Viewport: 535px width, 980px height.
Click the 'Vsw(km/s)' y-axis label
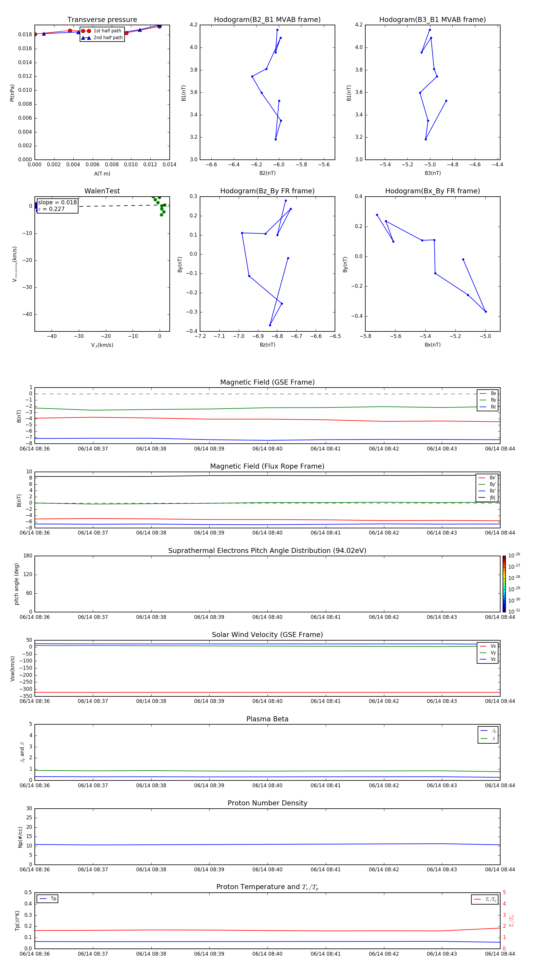click(x=12, y=668)
